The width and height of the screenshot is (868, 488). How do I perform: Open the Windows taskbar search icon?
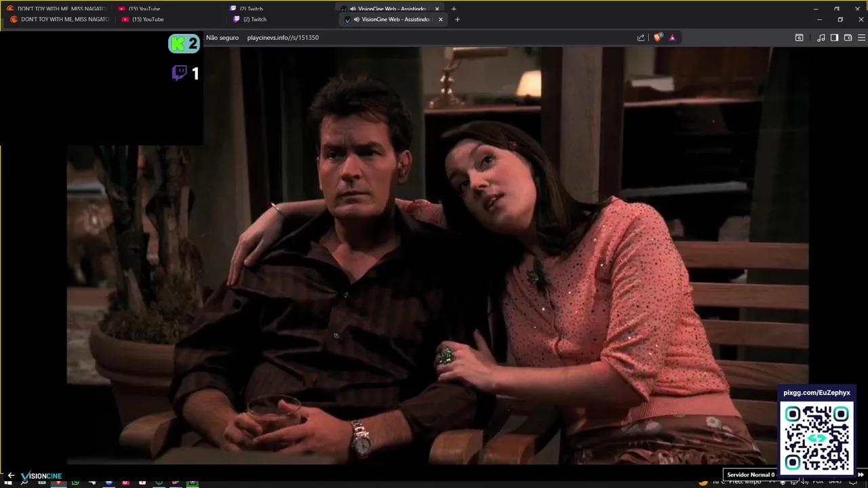[25, 483]
